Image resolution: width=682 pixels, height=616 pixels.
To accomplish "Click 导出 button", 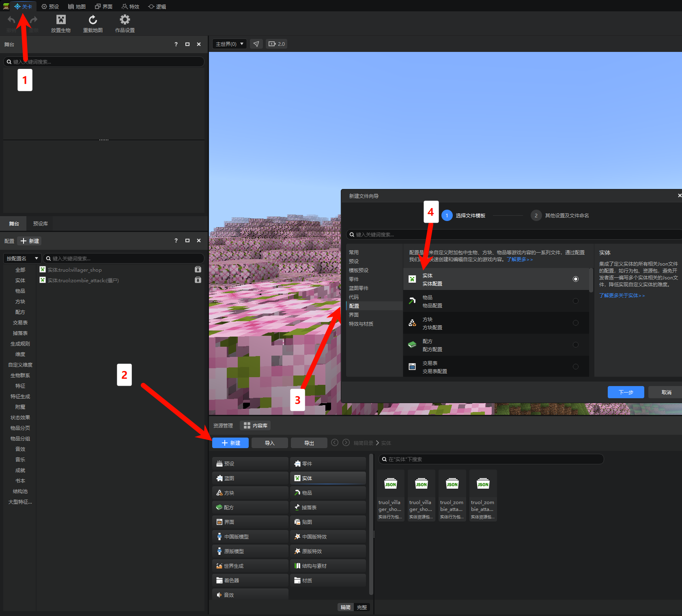I will [309, 443].
